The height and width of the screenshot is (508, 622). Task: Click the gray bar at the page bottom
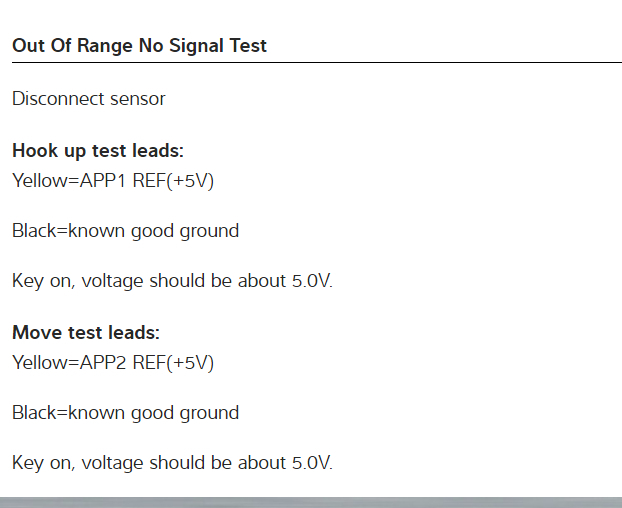pos(311,502)
